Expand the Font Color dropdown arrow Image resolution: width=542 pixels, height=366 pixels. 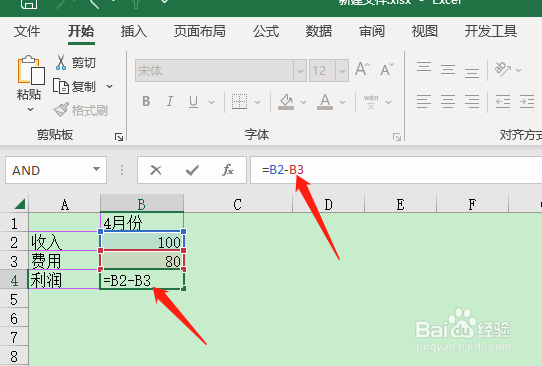(342, 102)
